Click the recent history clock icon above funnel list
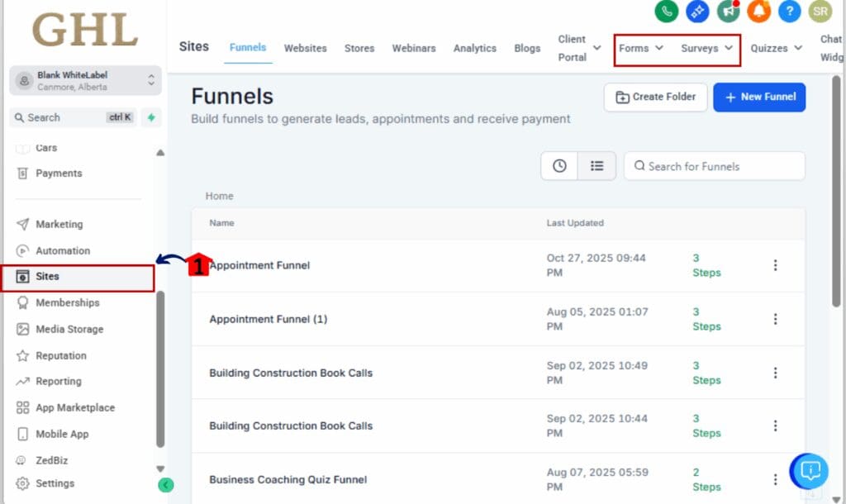This screenshot has width=846, height=504. [558, 165]
